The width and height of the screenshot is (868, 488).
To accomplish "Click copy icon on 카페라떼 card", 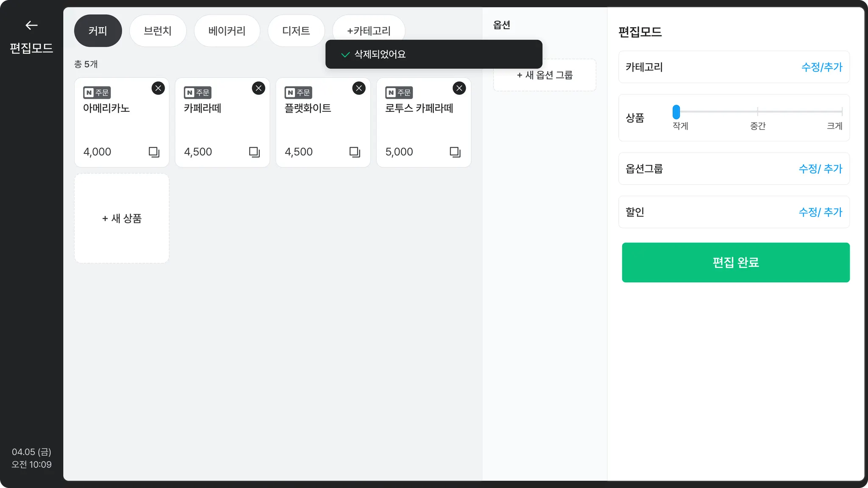I will pyautogui.click(x=254, y=152).
